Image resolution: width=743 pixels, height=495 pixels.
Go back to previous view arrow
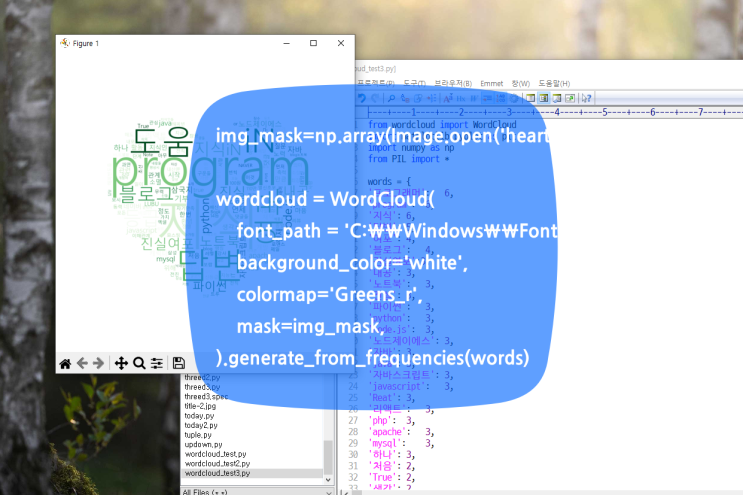pyautogui.click(x=83, y=363)
